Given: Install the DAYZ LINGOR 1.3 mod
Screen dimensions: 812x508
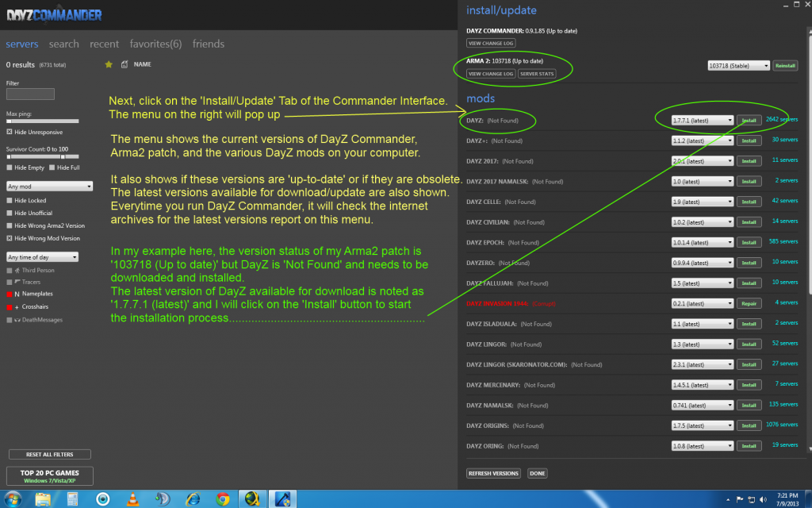Looking at the screenshot, I should point(749,344).
